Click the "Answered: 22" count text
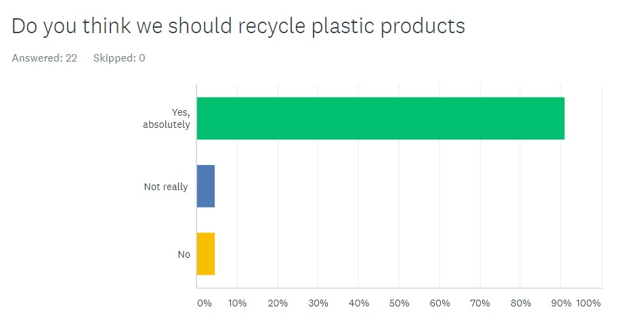 [44, 58]
